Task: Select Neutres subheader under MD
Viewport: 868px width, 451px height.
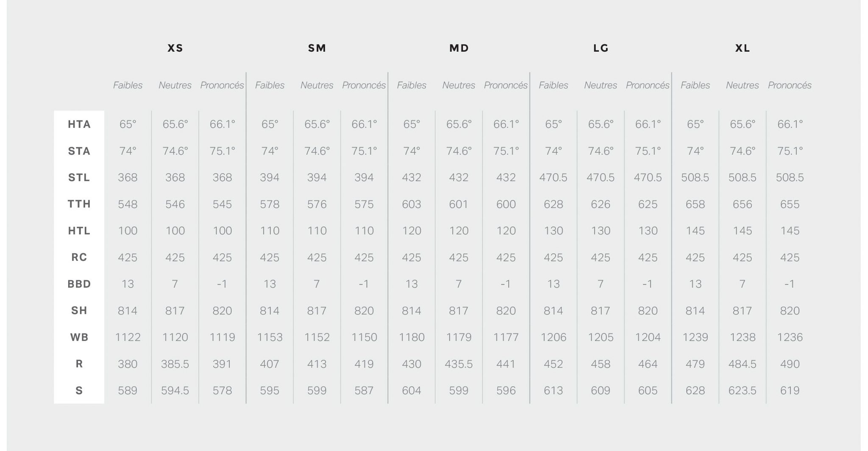Action: pyautogui.click(x=459, y=85)
